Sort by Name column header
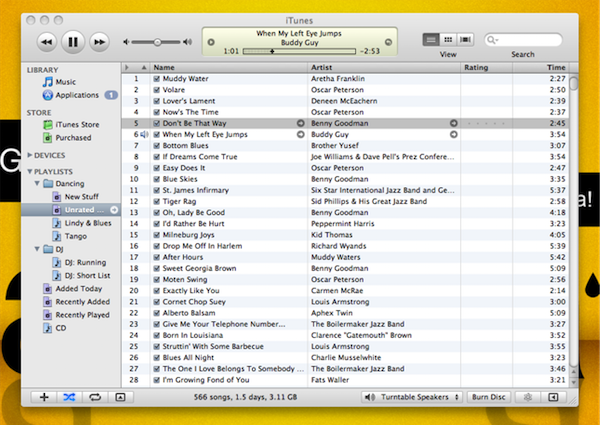This screenshot has width=600, height=425. pos(228,67)
